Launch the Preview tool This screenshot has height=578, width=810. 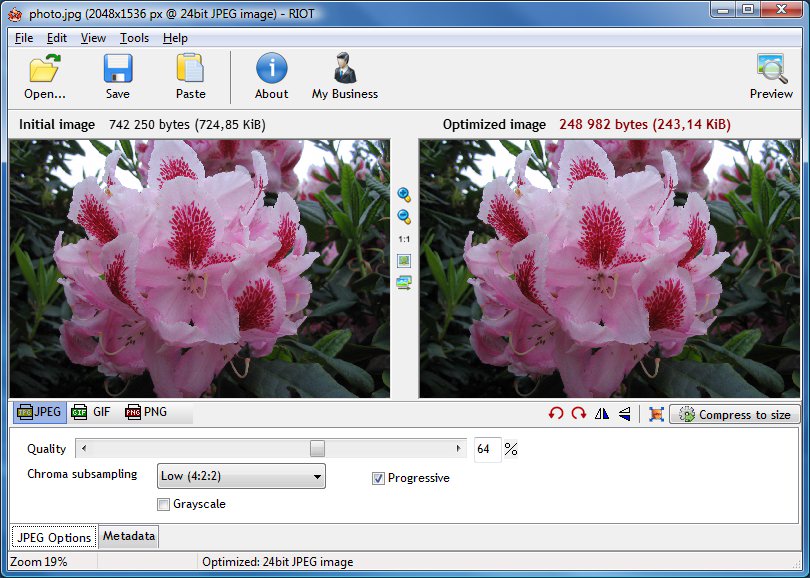(771, 76)
